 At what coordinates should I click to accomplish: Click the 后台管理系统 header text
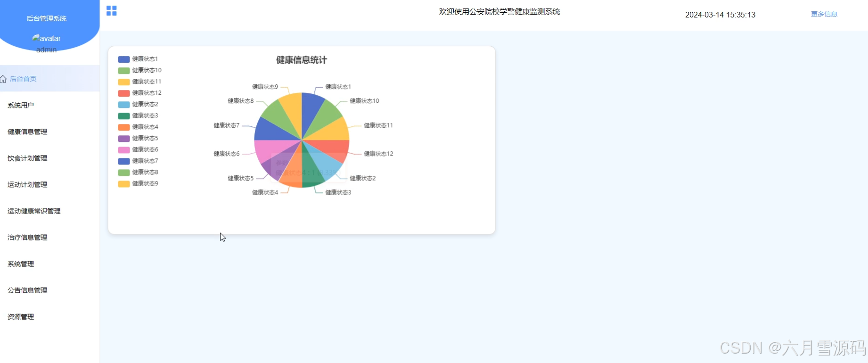46,18
